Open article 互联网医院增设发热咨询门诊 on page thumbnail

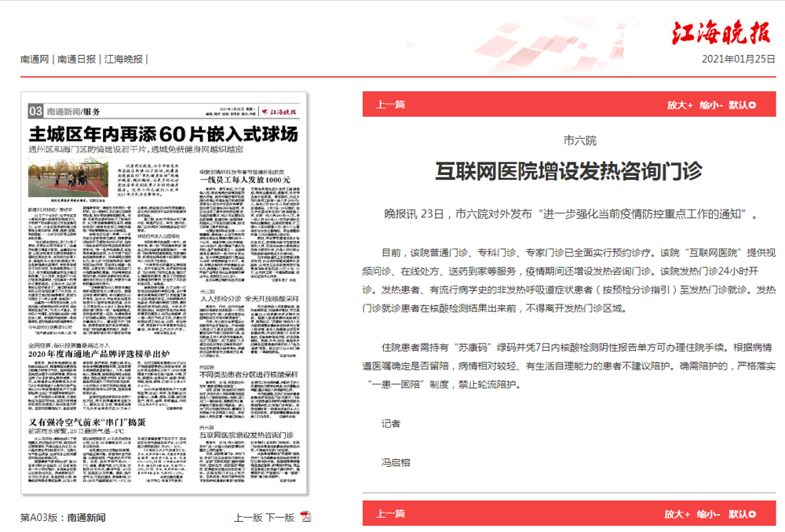(x=246, y=435)
